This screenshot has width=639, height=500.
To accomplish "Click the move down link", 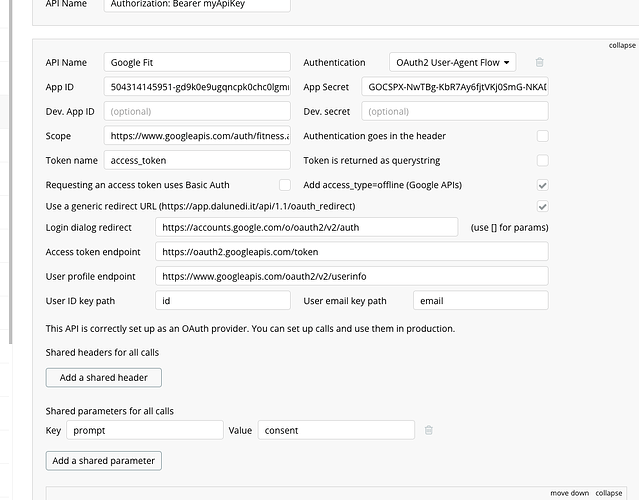I will [567, 493].
